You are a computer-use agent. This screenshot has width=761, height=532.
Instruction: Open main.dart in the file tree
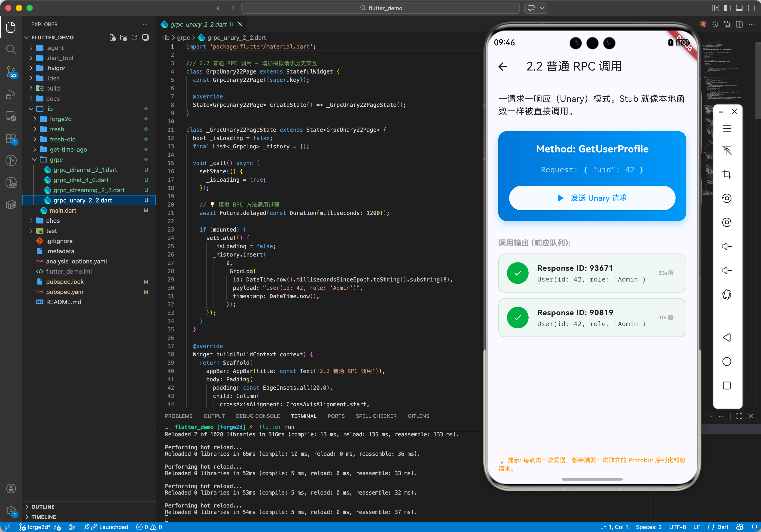coord(63,211)
